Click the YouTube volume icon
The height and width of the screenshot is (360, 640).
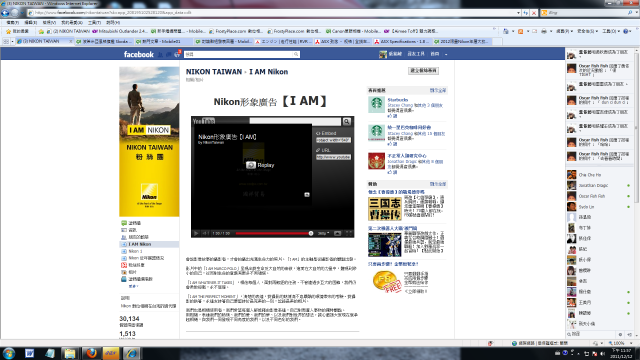pos(205,233)
